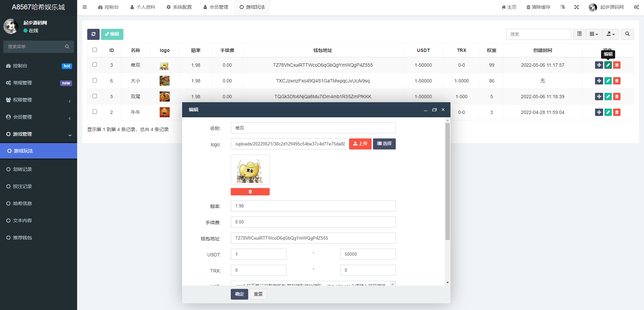This screenshot has height=310, width=644.
Task: Click the 大小 row logo image
Action: pos(165,81)
